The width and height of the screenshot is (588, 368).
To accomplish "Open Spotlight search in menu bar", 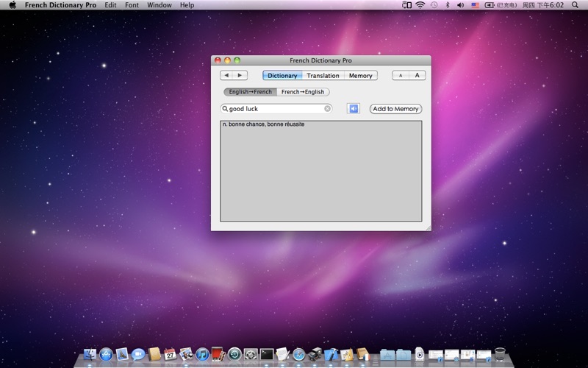I will point(575,5).
